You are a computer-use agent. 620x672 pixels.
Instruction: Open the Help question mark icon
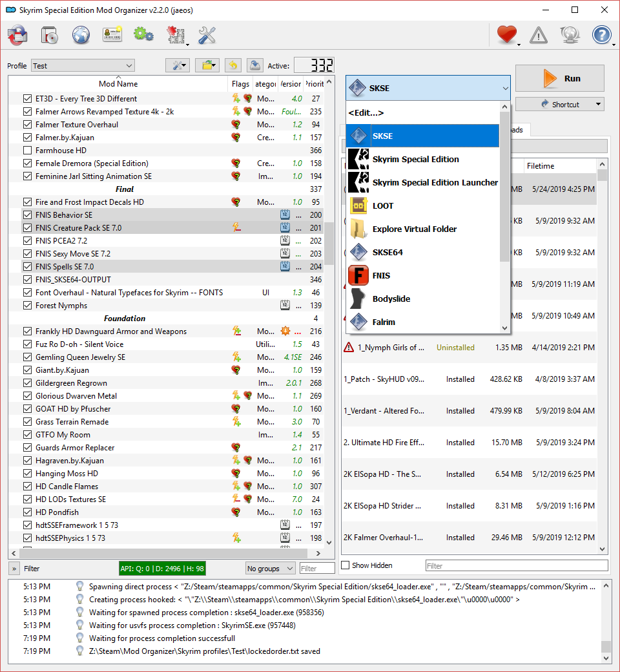pos(601,35)
